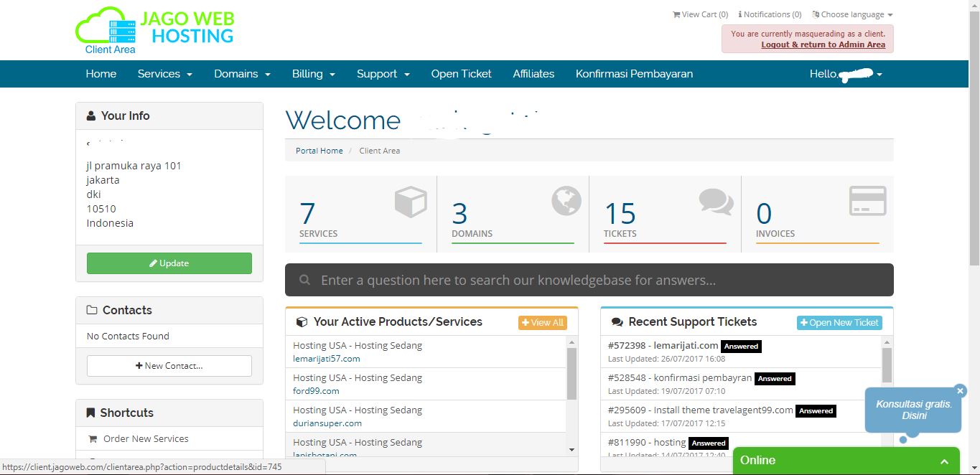Click the address line 'jl pramuka raya 101'

tap(134, 166)
